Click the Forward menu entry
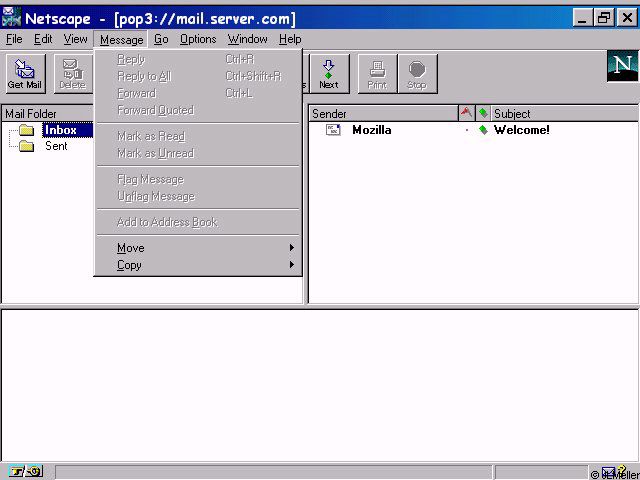This screenshot has width=640, height=480. click(x=198, y=93)
